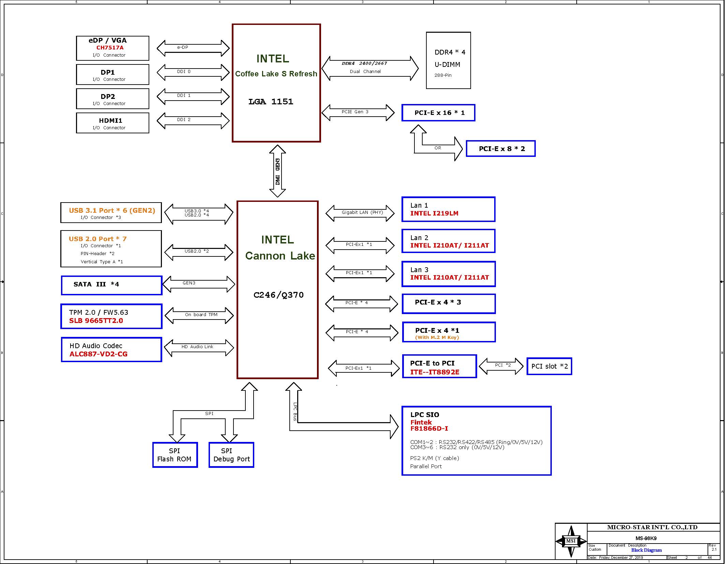
Task: Click the OR arrow between PCI-E blocks
Action: [x=438, y=148]
